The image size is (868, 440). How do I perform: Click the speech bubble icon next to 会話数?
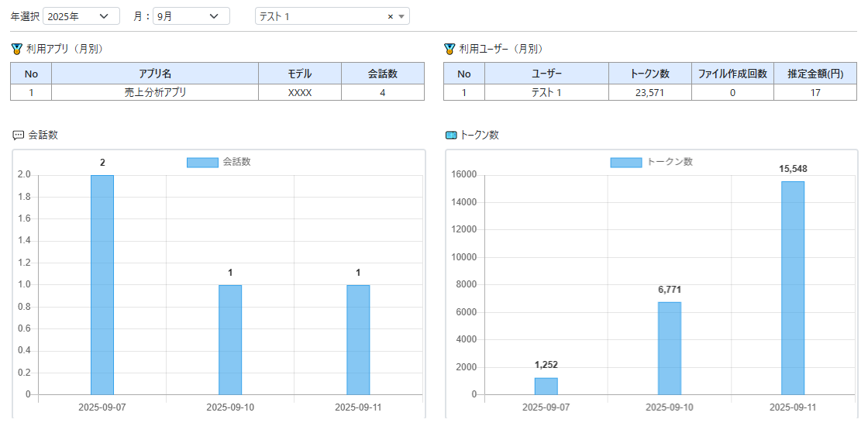(x=18, y=135)
